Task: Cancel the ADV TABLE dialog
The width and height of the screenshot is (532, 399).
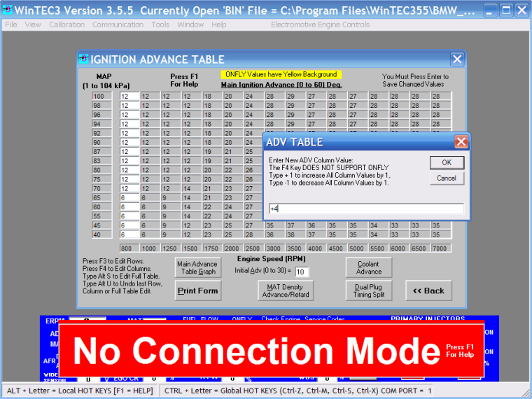Action: coord(447,178)
